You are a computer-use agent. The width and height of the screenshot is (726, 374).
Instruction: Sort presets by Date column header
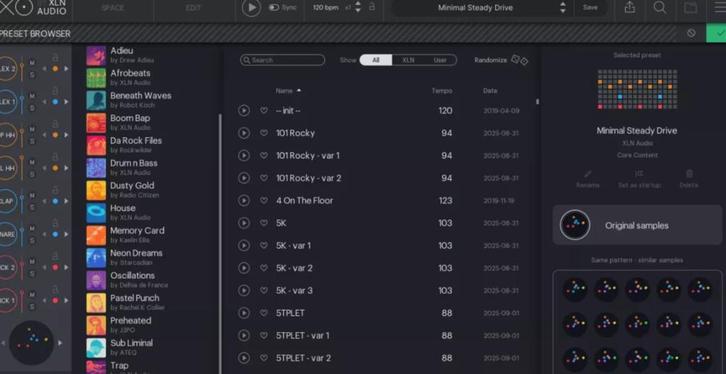coord(490,91)
